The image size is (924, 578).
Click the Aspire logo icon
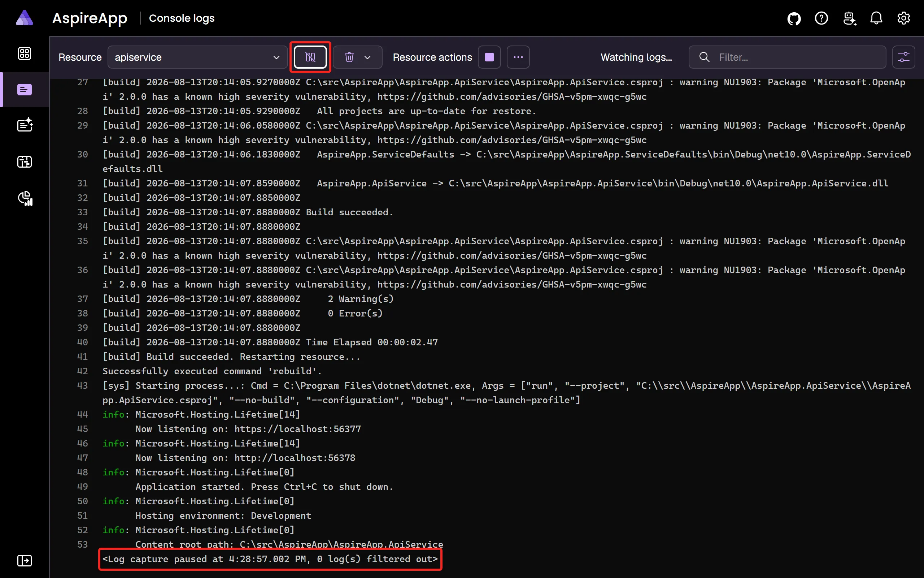pyautogui.click(x=25, y=18)
